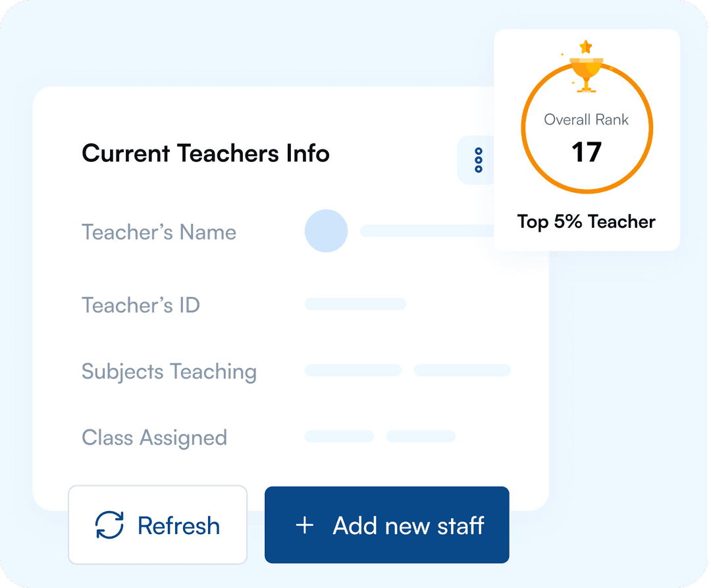This screenshot has height=588, width=711.
Task: Click the teacher name placeholder bar
Action: [x=427, y=231]
